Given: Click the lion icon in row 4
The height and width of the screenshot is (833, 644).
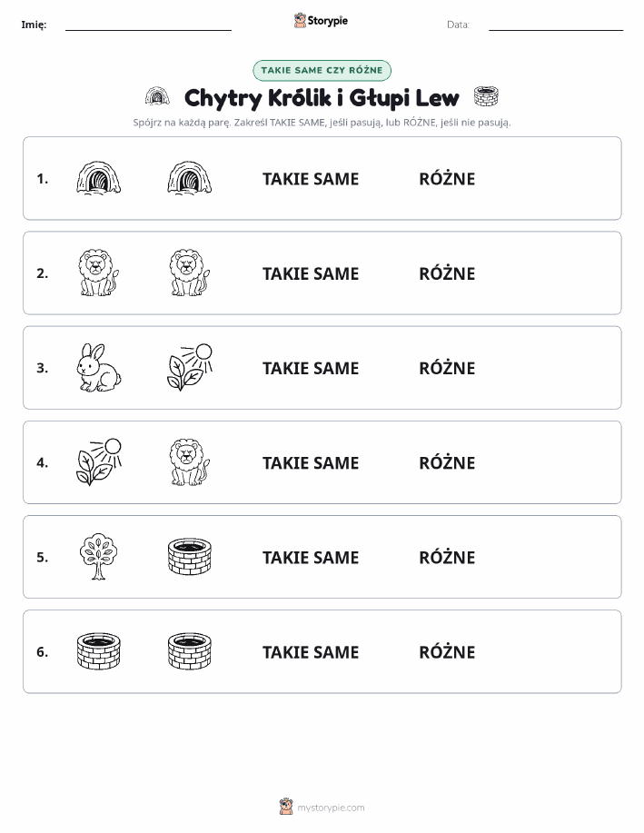Looking at the screenshot, I should [190, 462].
